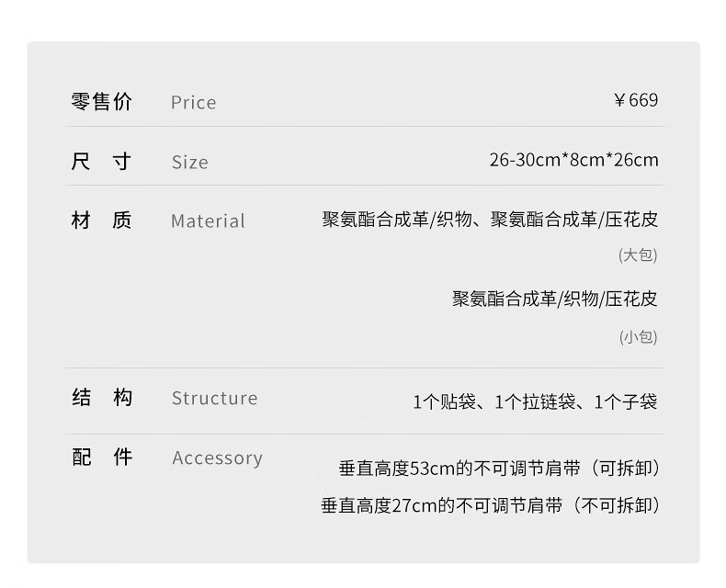
Task: Click the ¥ currency symbol
Action: click(619, 101)
